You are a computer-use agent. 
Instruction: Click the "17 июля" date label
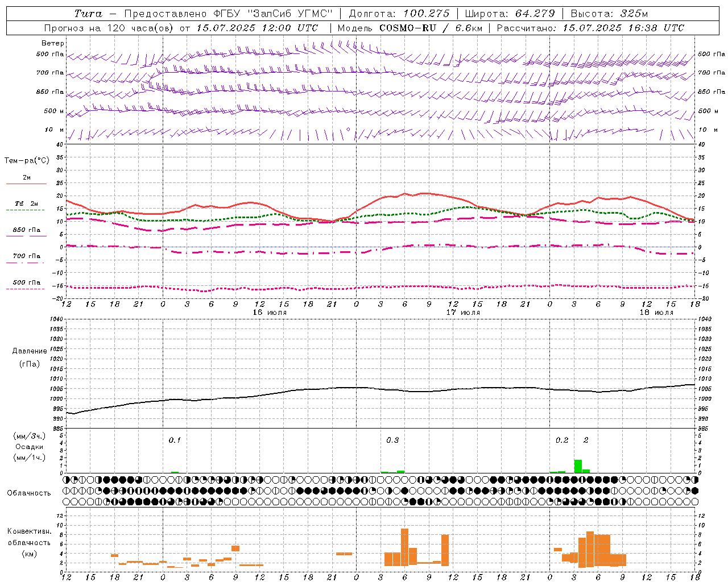[463, 313]
